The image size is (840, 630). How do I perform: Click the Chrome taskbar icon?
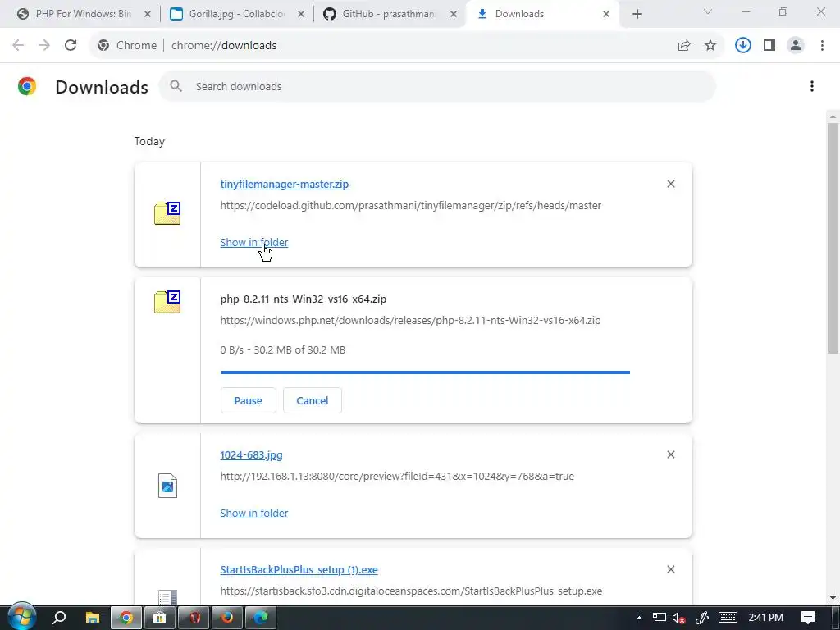(126, 618)
